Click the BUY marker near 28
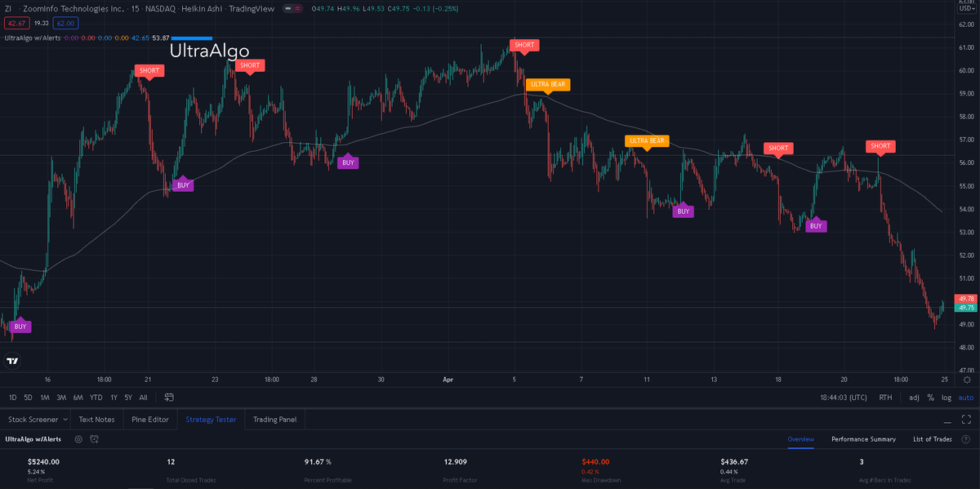Image resolution: width=980 pixels, height=489 pixels. tap(348, 162)
